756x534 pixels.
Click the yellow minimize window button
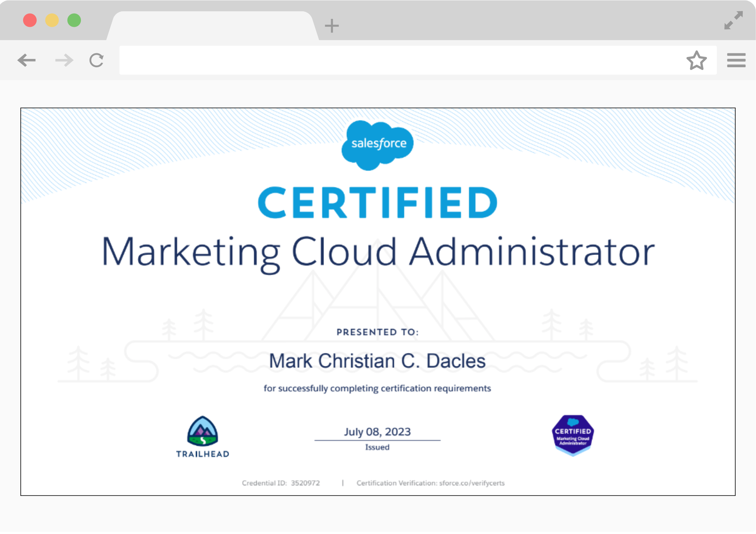click(52, 20)
